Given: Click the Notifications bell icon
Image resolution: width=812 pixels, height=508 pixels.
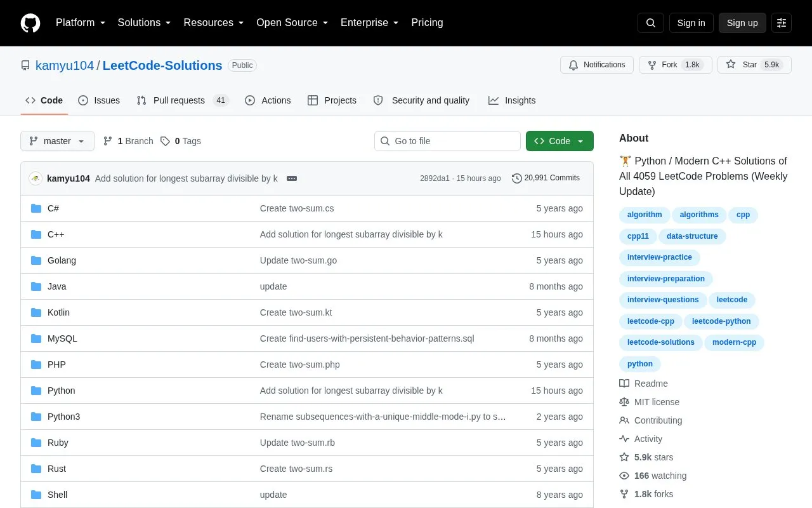Looking at the screenshot, I should [x=573, y=65].
